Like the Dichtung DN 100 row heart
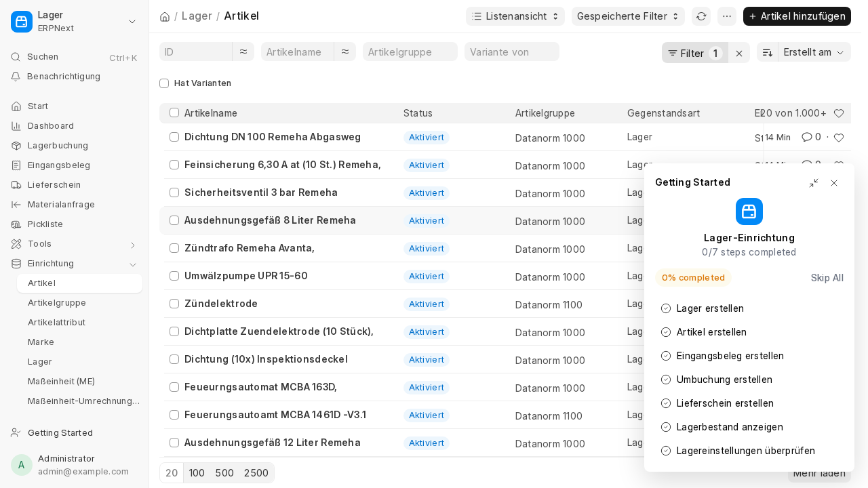The image size is (868, 488). [x=839, y=138]
